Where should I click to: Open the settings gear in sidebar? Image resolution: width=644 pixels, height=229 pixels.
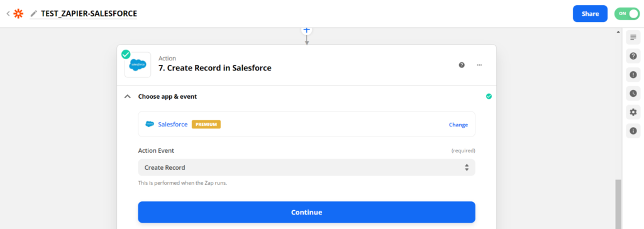[633, 112]
